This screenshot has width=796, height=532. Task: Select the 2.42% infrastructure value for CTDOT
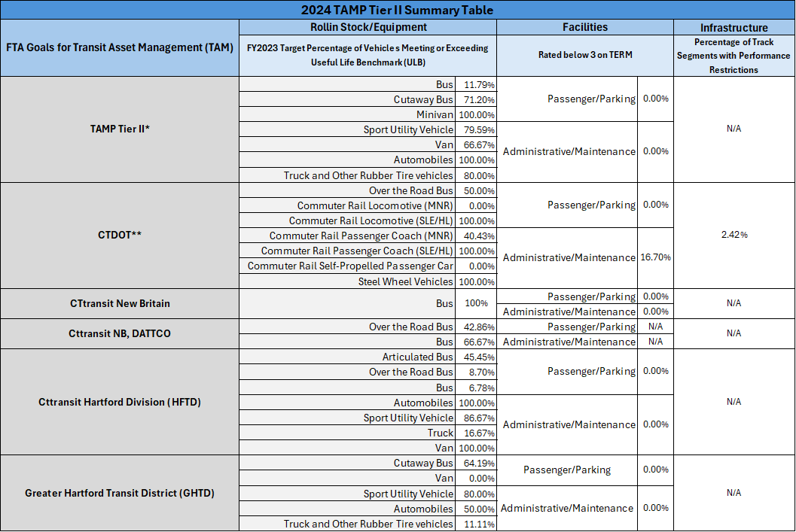coord(733,235)
